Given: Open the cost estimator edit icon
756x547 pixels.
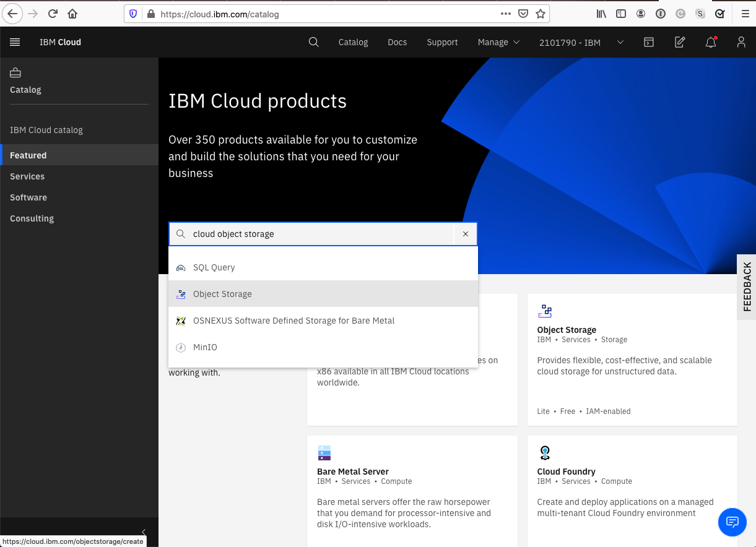Looking at the screenshot, I should tap(680, 42).
